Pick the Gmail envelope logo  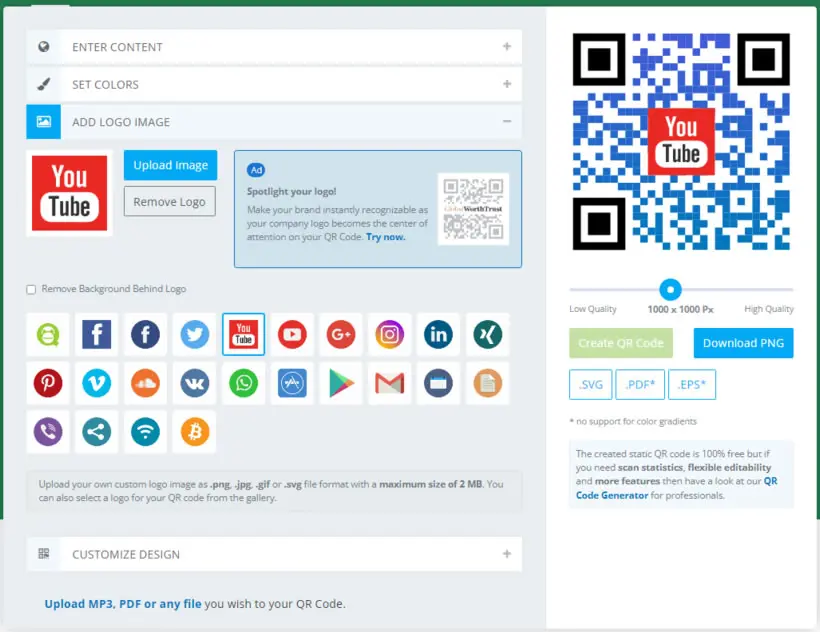[390, 383]
